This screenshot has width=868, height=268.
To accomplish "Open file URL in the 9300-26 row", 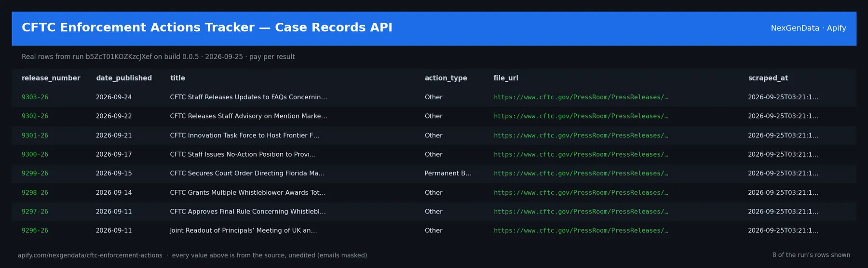I will pyautogui.click(x=581, y=154).
